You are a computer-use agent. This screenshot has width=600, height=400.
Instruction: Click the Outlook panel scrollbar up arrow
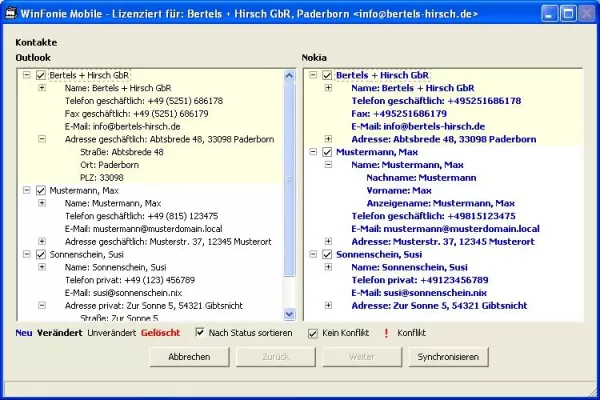click(x=290, y=75)
